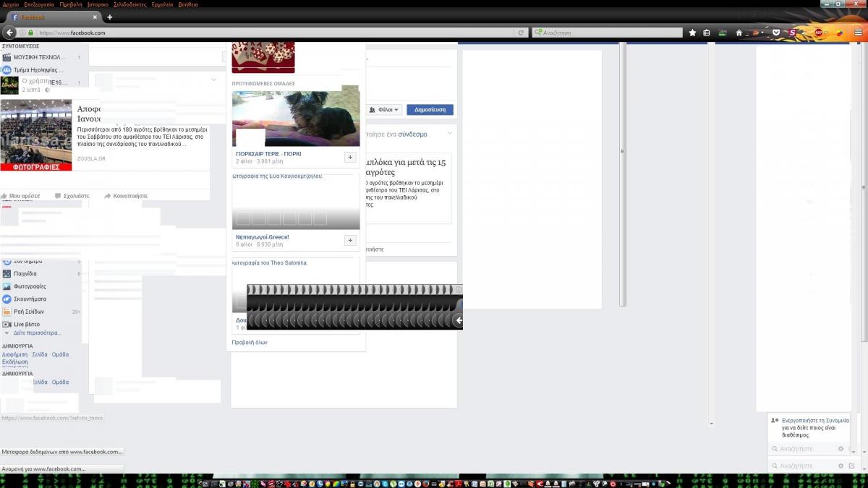This screenshot has width=868, height=488.
Task: Click the ad info icon on the banner
Action: tap(459, 289)
